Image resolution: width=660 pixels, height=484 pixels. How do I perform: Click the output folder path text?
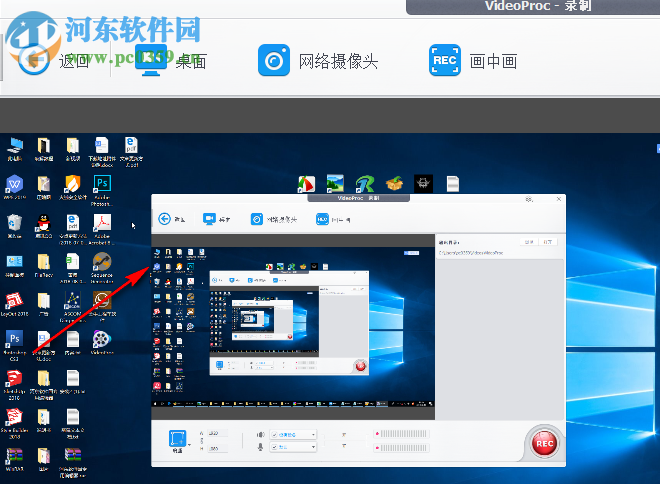pyautogui.click(x=471, y=253)
